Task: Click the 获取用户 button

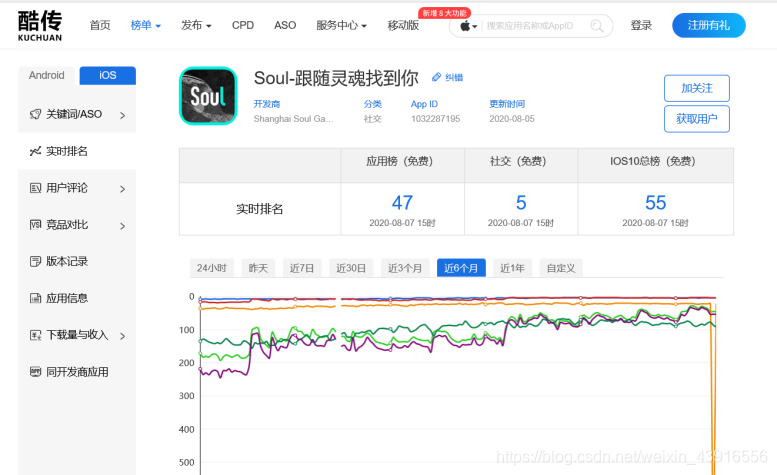Action: point(697,119)
